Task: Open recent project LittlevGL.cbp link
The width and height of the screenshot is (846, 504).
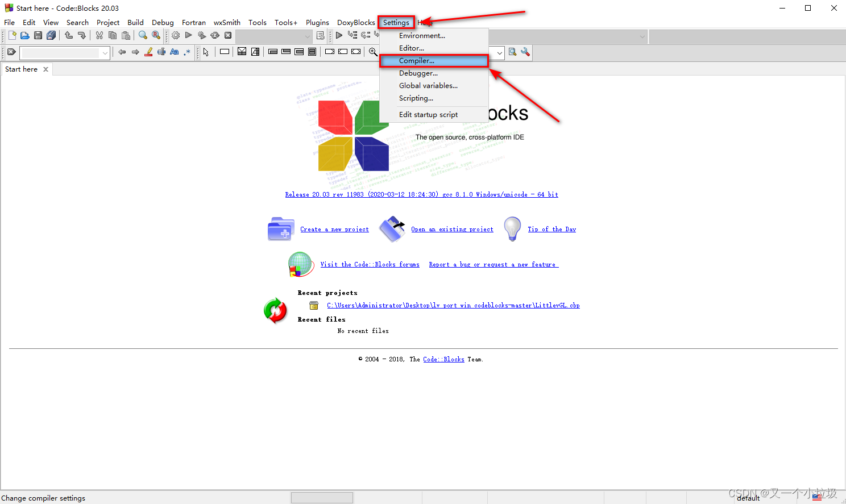Action: [453, 306]
